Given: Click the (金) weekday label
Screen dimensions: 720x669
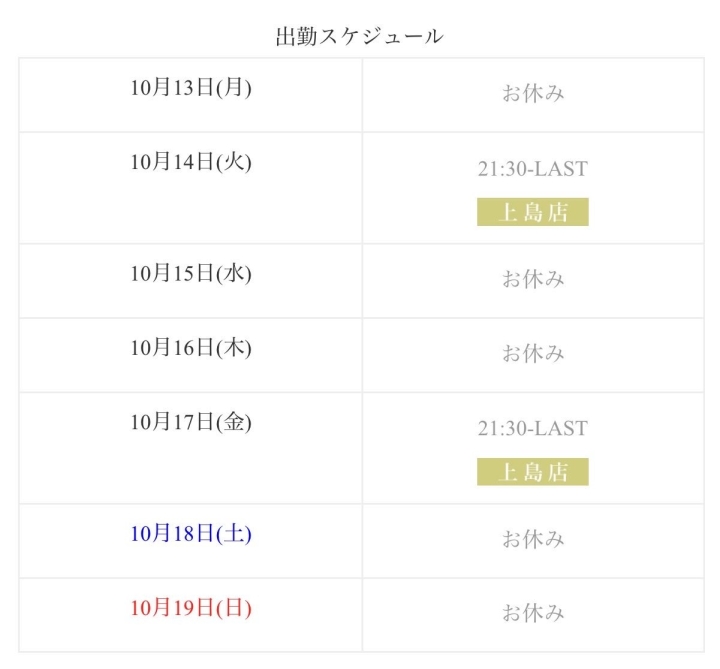Looking at the screenshot, I should 234,422.
